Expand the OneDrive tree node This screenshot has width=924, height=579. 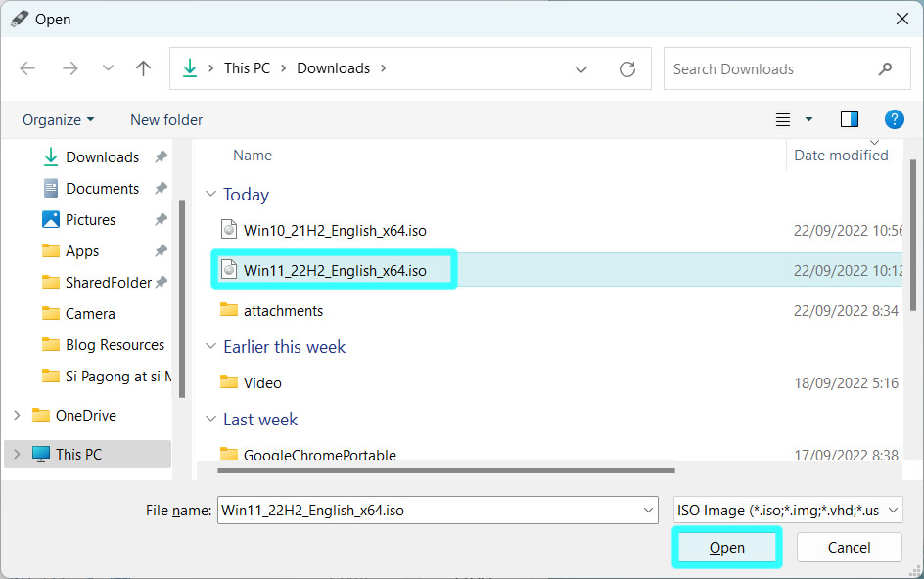click(x=17, y=416)
